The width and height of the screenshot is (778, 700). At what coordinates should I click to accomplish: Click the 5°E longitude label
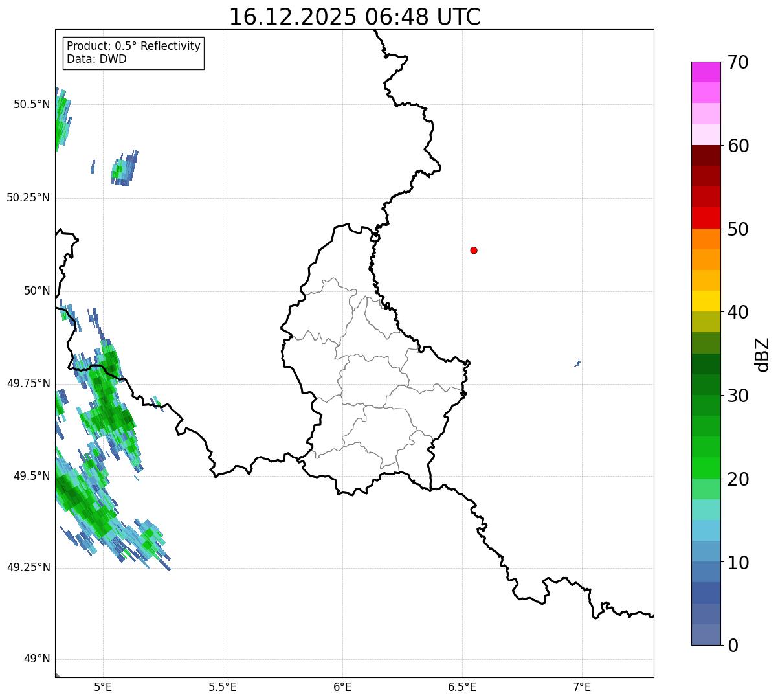point(103,687)
